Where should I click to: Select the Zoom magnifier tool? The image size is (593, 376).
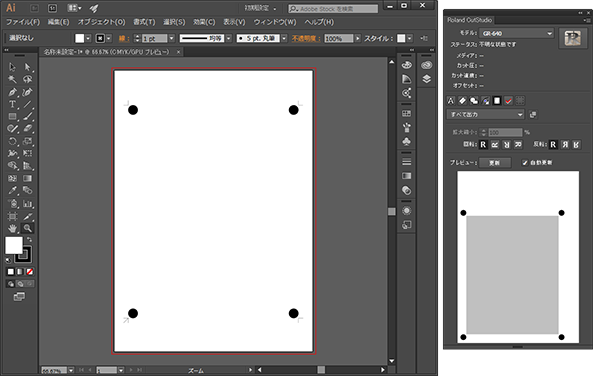pos(27,228)
